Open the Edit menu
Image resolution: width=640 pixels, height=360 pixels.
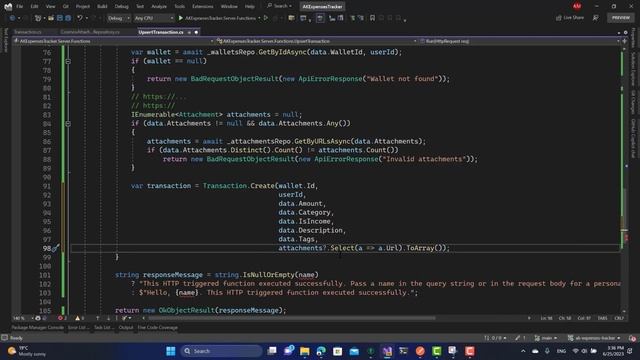coord(34,7)
